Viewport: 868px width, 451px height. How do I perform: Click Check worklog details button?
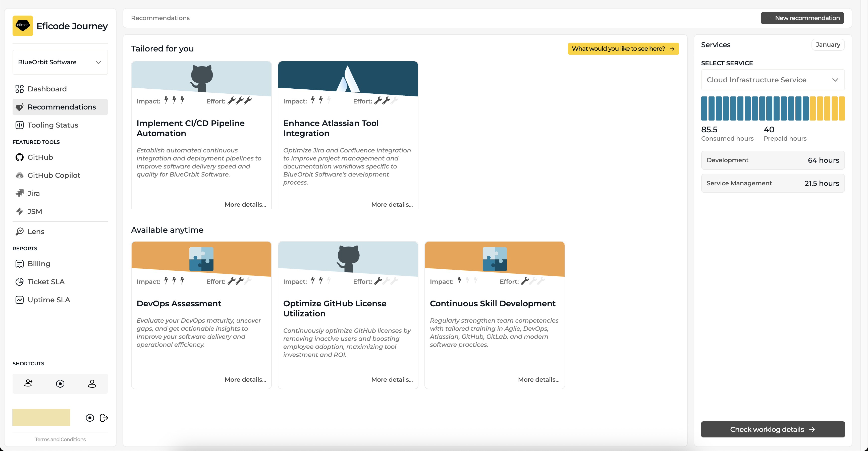click(x=772, y=429)
